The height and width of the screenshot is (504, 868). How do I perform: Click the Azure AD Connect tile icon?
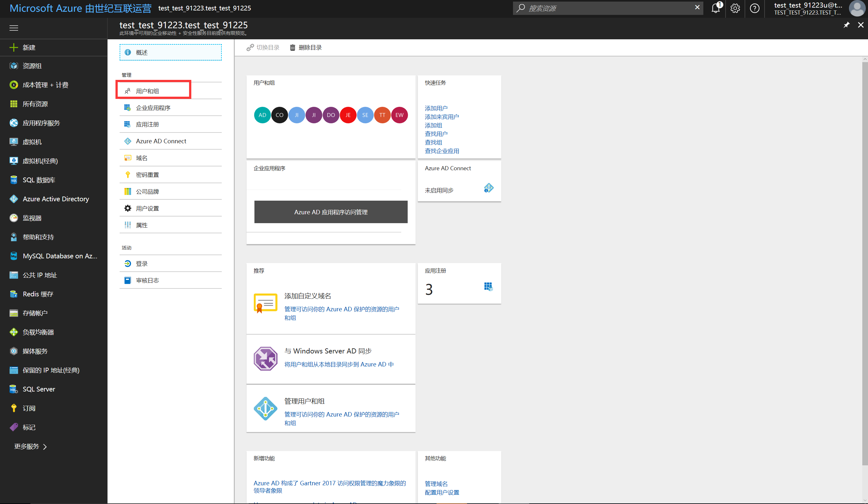[x=489, y=188]
